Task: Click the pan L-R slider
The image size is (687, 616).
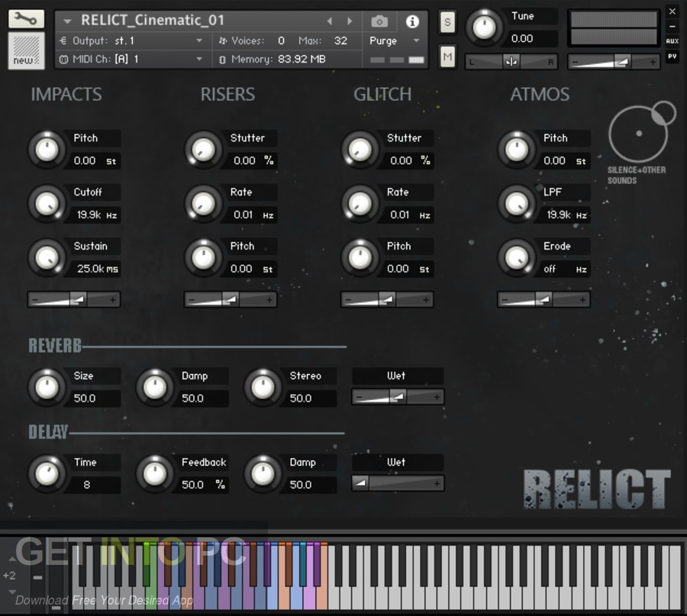Action: coord(511,62)
